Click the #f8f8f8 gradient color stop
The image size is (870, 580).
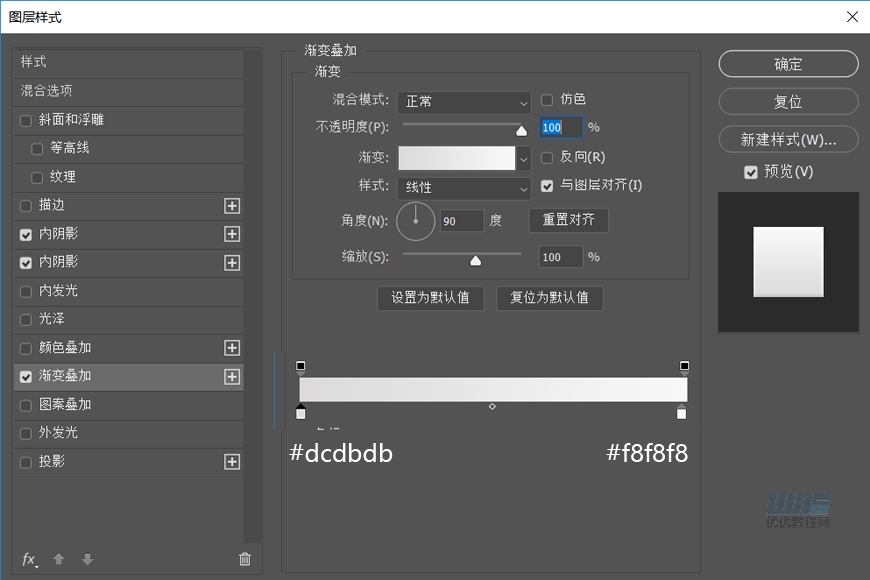pos(682,413)
